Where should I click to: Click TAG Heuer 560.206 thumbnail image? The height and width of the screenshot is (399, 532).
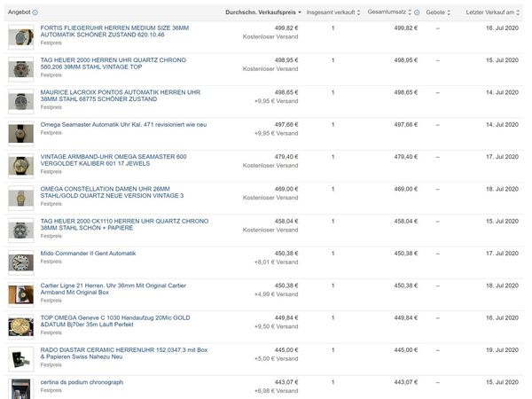(x=21, y=69)
